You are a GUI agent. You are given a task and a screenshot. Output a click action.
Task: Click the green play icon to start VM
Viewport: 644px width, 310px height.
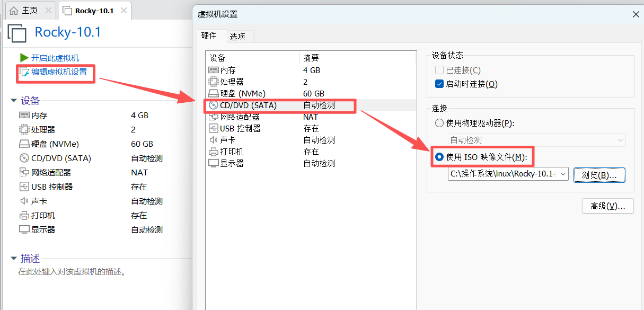24,58
